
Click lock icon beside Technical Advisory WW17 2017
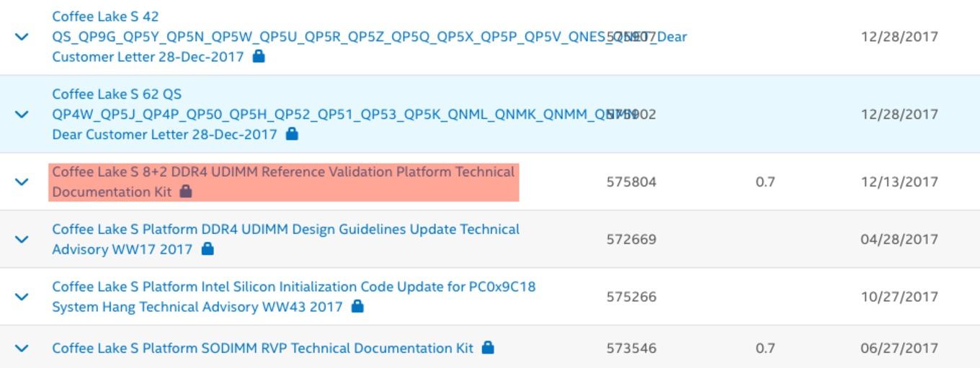208,248
